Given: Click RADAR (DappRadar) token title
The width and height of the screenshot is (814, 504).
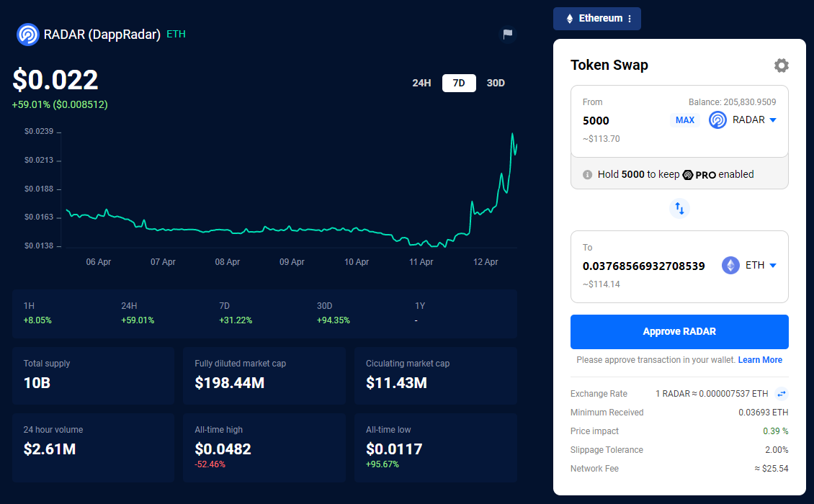Looking at the screenshot, I should tap(102, 35).
